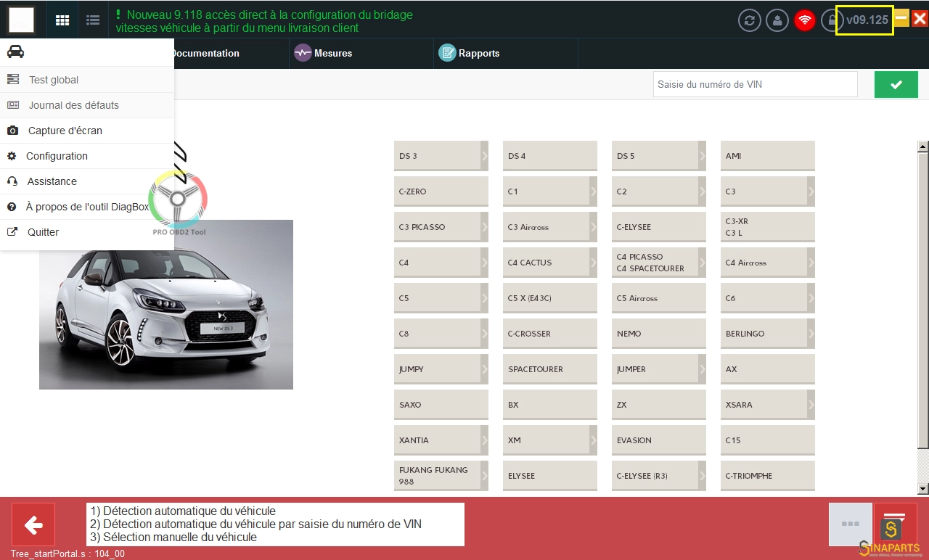Choose Capture d'écran in the menu
Image resolution: width=929 pixels, height=560 pixels.
tap(87, 131)
